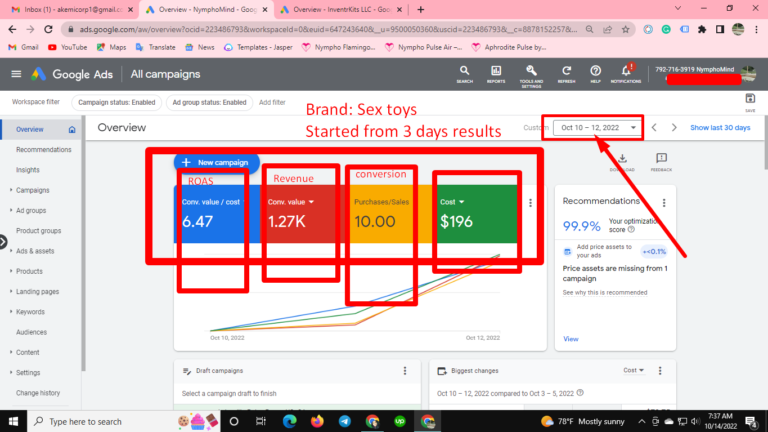Viewport: 768px width, 432px height.
Task: Expand the Cost metric dropdown
Action: [461, 202]
